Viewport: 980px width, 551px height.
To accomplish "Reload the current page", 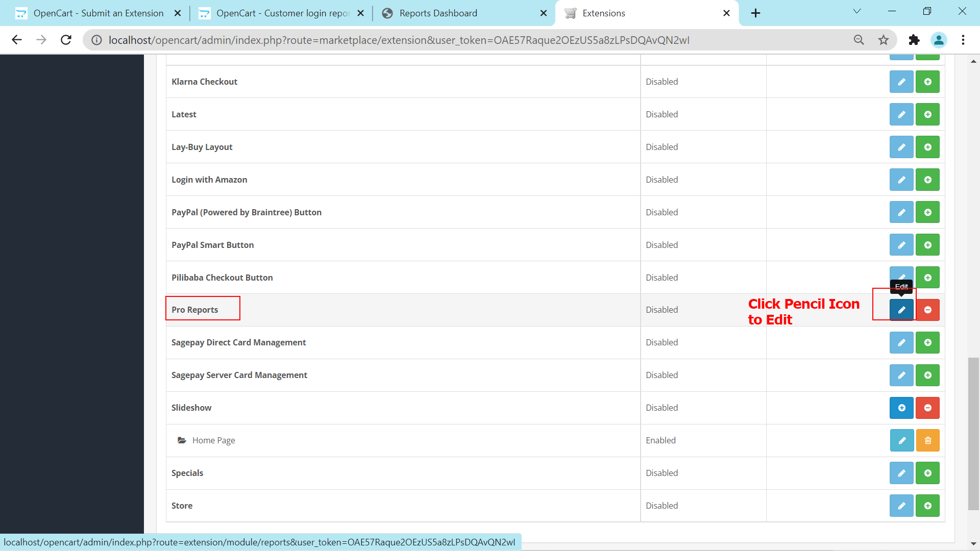I will click(x=66, y=40).
